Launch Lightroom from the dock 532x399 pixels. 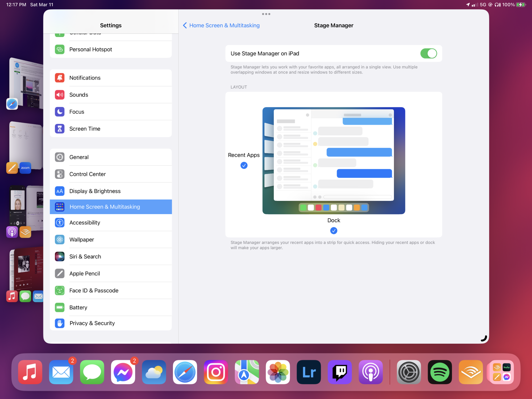[309, 372]
